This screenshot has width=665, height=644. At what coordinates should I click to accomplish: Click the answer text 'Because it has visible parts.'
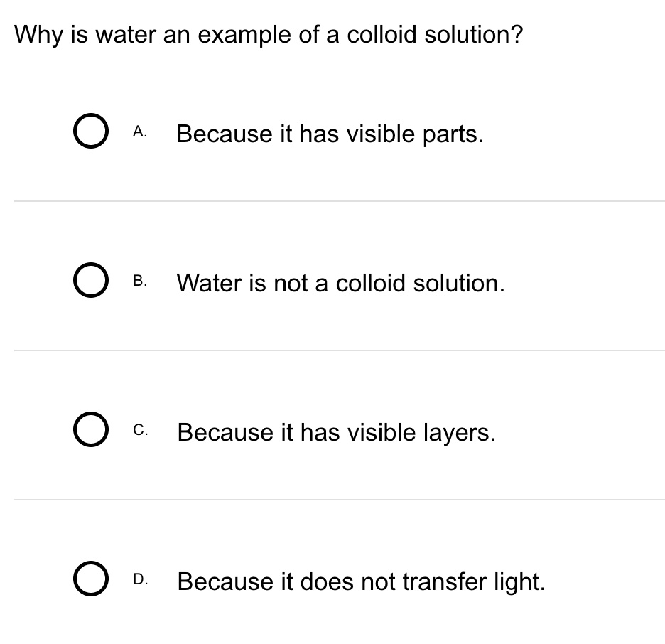point(330,134)
